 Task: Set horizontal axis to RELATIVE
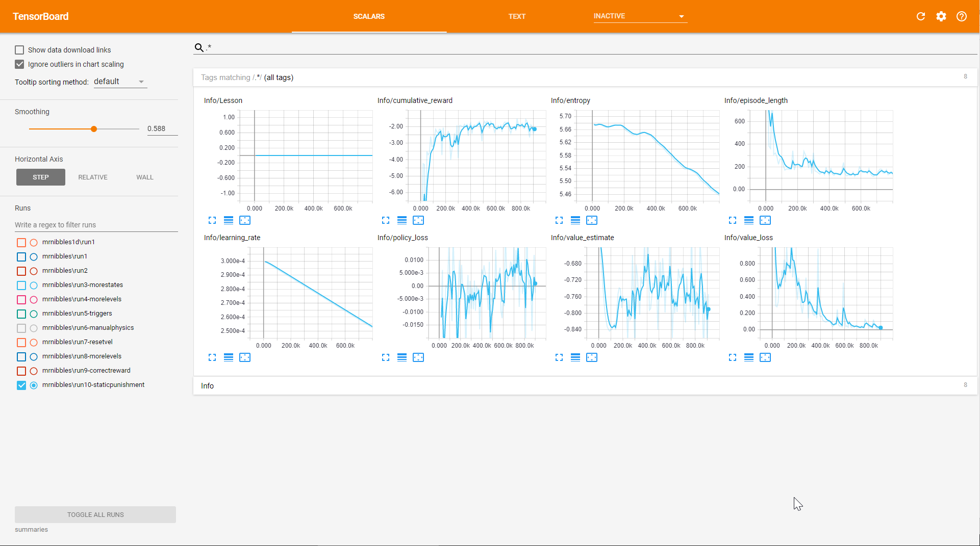click(x=93, y=177)
